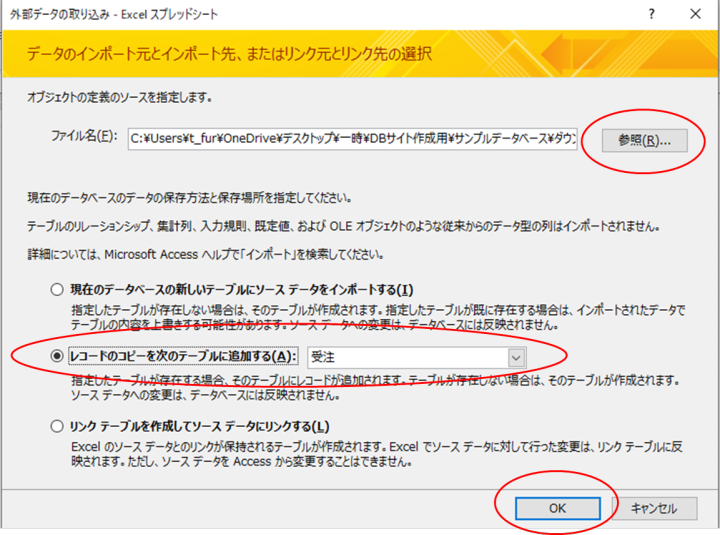Choose the リンク テーブルを作成 radio button
The image size is (720, 535).
click(x=57, y=426)
